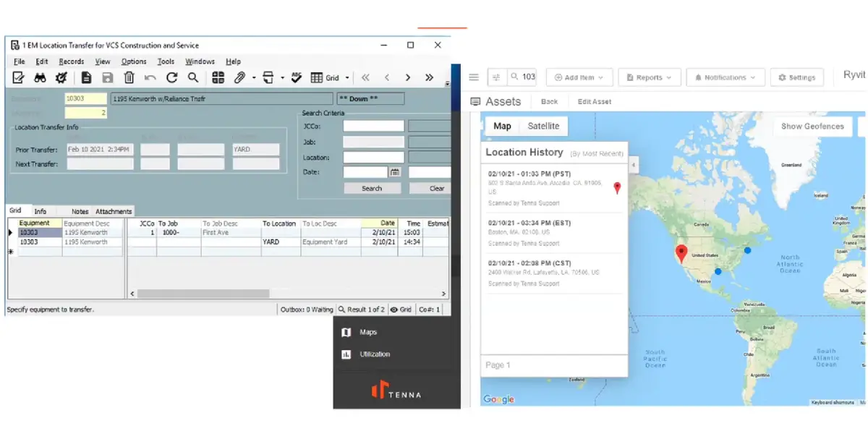Switch to the Info tab
The height and width of the screenshot is (434, 868).
[41, 211]
